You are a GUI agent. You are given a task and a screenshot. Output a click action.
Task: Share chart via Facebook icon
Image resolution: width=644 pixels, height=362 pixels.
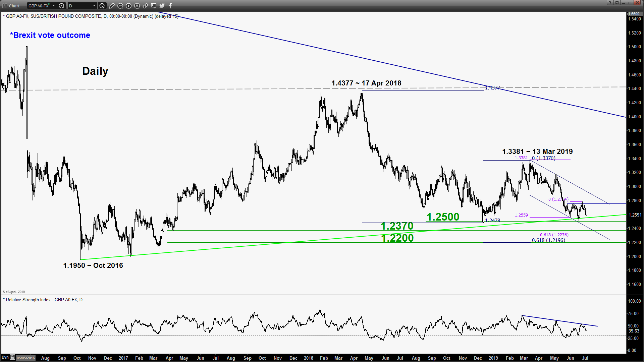pyautogui.click(x=170, y=6)
